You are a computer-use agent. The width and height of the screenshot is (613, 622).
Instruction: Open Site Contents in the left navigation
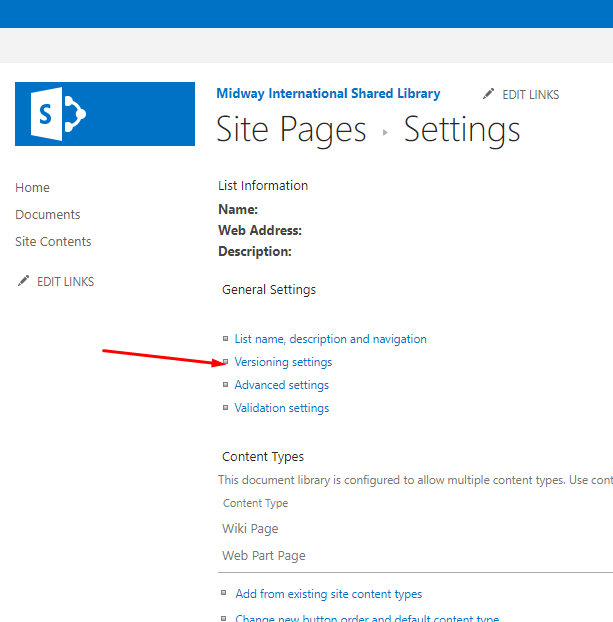(x=53, y=242)
